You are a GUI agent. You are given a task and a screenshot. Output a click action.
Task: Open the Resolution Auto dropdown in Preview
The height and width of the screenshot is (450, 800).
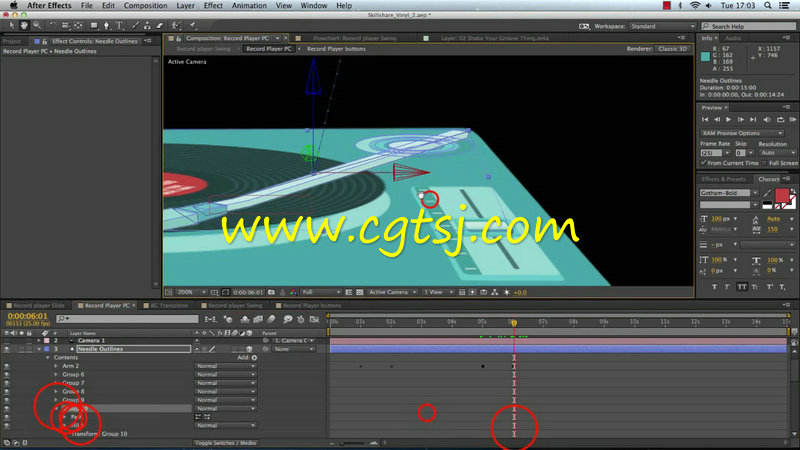point(777,153)
